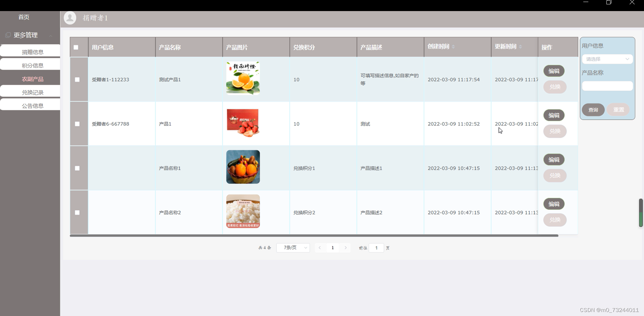This screenshot has height=316, width=644.
Task: Focus the 前往 page number input
Action: tap(376, 248)
